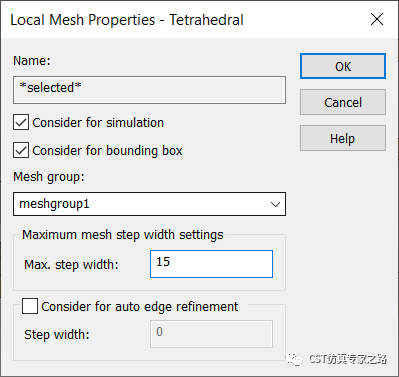399x377 pixels.
Task: Click the Step width label
Action: [x=57, y=334]
